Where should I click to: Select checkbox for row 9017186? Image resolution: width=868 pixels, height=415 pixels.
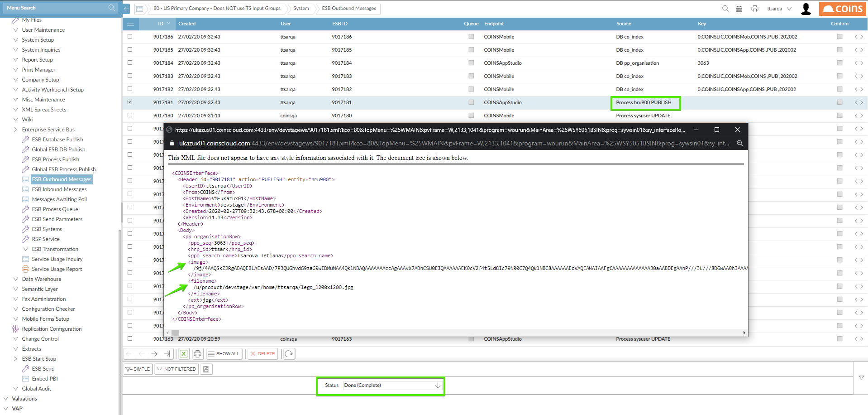[130, 36]
